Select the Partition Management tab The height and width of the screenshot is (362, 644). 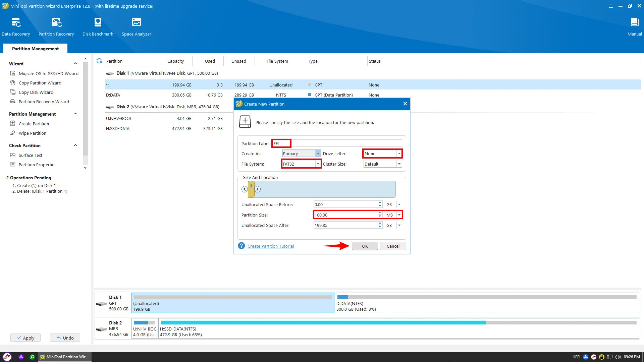(35, 49)
